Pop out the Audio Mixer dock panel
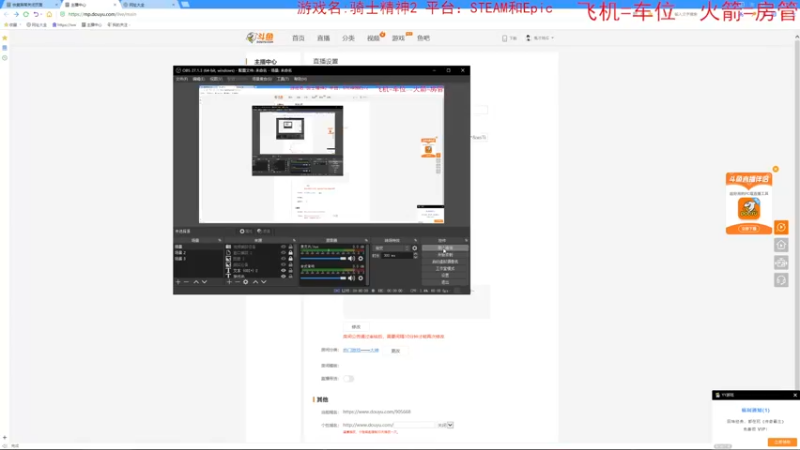 [x=366, y=240]
